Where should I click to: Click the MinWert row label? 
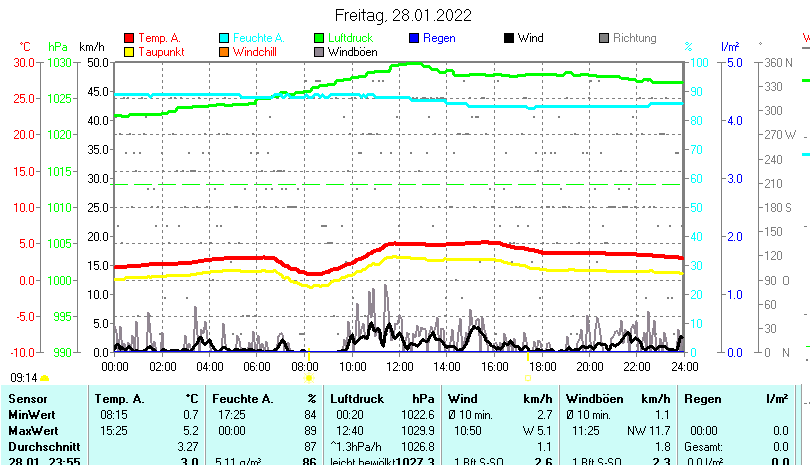32,414
